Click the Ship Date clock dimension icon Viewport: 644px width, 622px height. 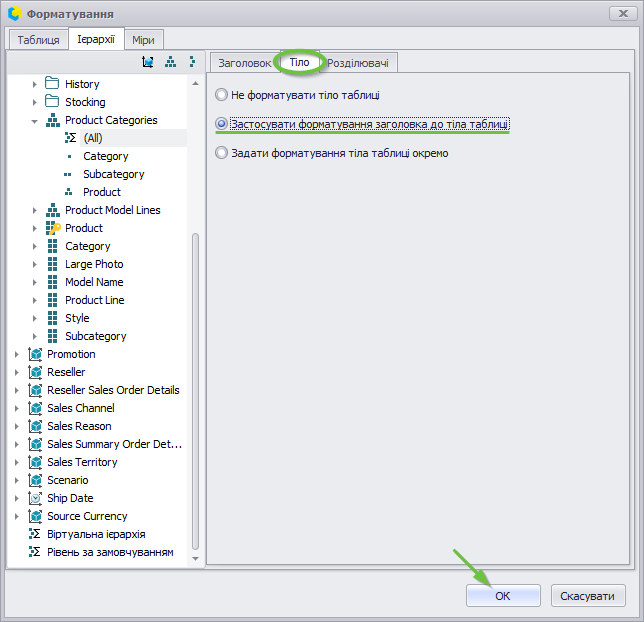pos(35,498)
